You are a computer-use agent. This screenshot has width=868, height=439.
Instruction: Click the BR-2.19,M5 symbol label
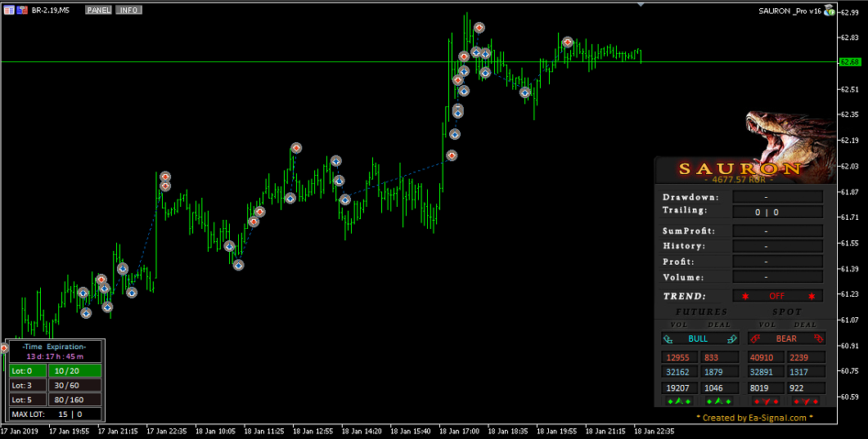[x=51, y=10]
